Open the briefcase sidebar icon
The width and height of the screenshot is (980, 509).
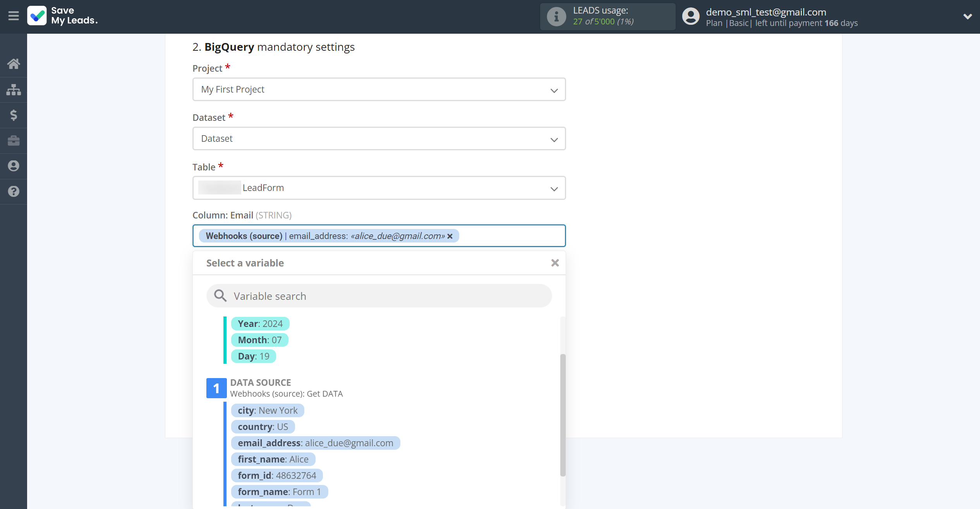tap(14, 140)
